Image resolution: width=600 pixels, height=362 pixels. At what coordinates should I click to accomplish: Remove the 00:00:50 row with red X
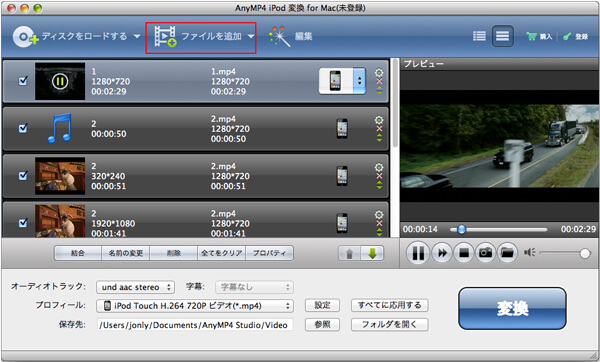click(379, 129)
